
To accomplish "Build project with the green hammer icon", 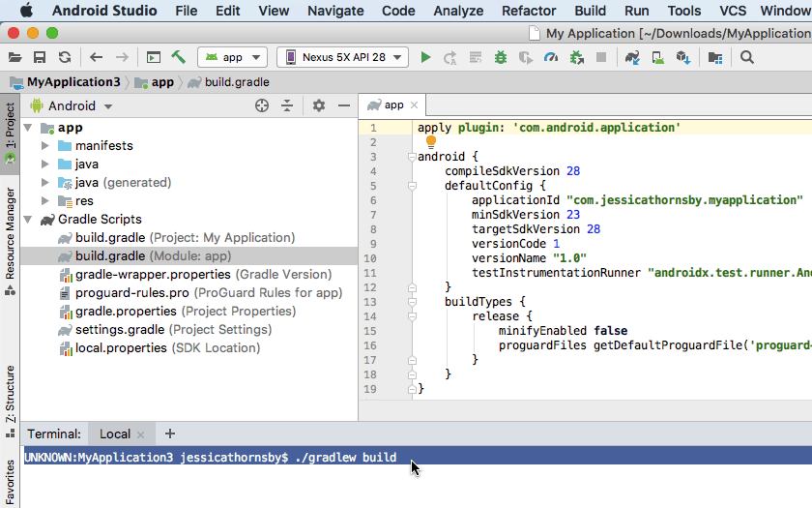I will [179, 57].
